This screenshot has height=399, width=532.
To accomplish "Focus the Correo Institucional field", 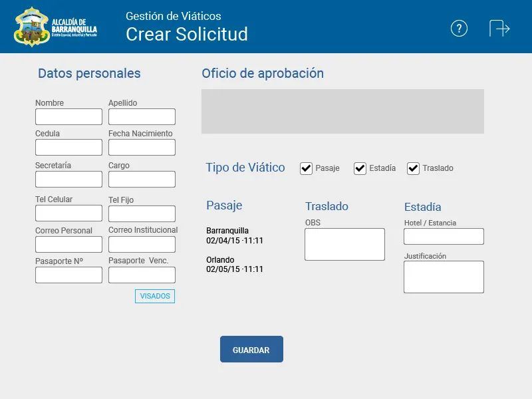I will point(142,244).
